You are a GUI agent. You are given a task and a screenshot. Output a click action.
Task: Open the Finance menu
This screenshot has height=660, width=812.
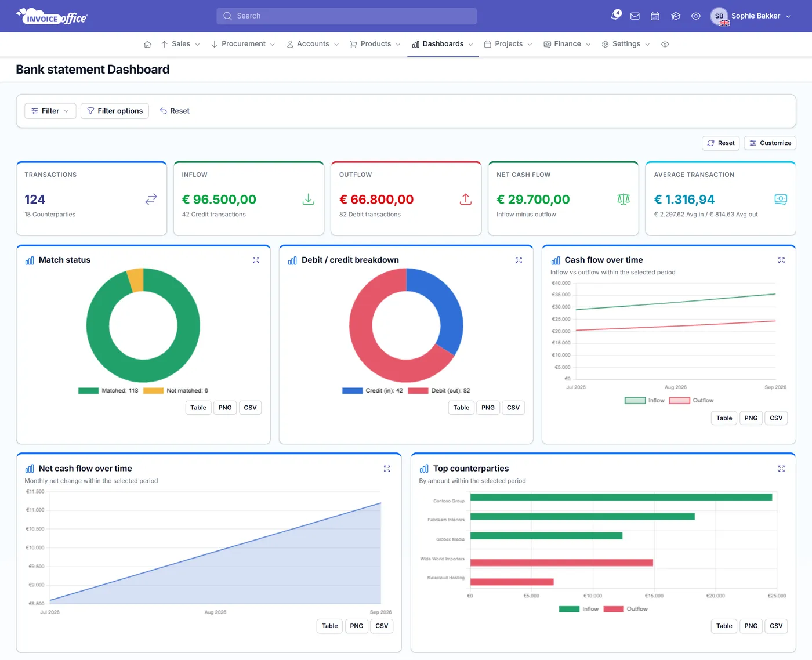tap(567, 44)
